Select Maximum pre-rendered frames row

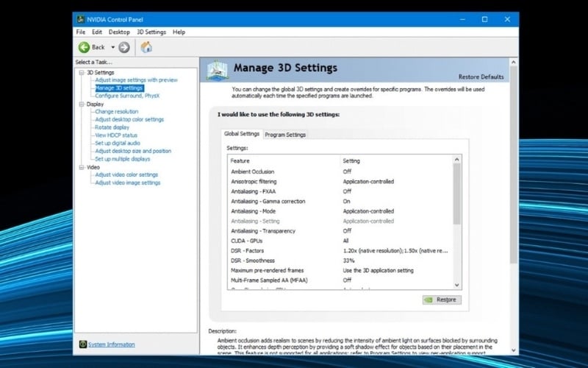[x=340, y=270]
